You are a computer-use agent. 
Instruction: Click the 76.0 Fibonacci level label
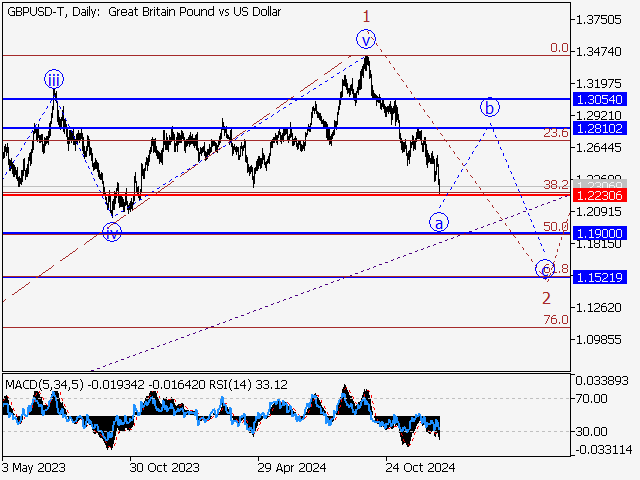[x=556, y=320]
